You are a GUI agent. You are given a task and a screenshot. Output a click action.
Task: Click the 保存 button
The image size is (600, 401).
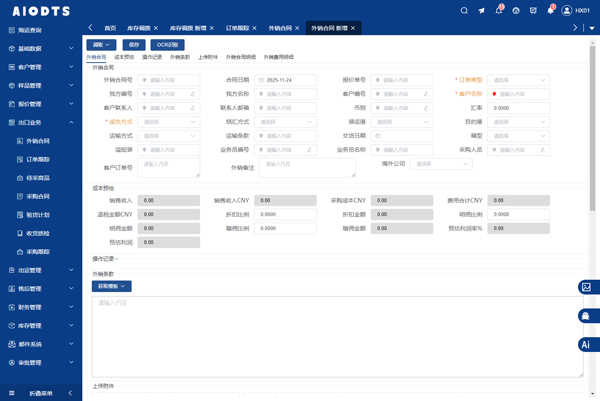pos(135,45)
